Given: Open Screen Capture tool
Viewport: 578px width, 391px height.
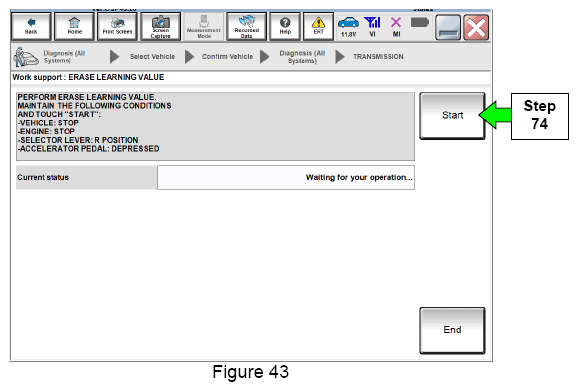Looking at the screenshot, I should [x=160, y=27].
